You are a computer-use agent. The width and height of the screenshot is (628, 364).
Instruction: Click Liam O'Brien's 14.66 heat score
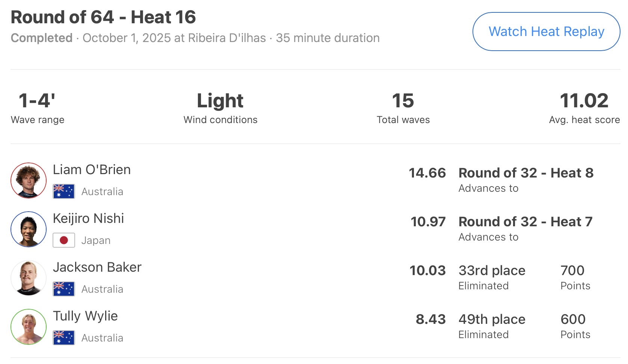[x=427, y=173]
